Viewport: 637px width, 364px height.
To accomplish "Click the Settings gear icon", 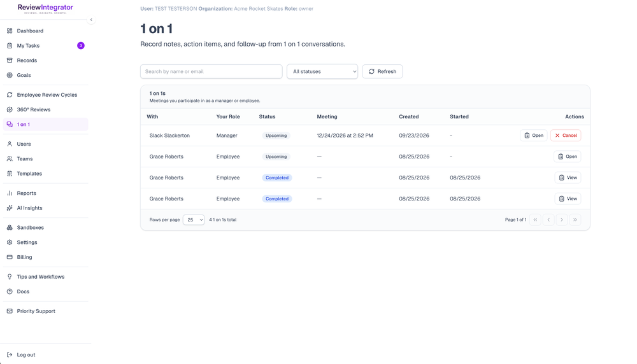I will 10,242.
